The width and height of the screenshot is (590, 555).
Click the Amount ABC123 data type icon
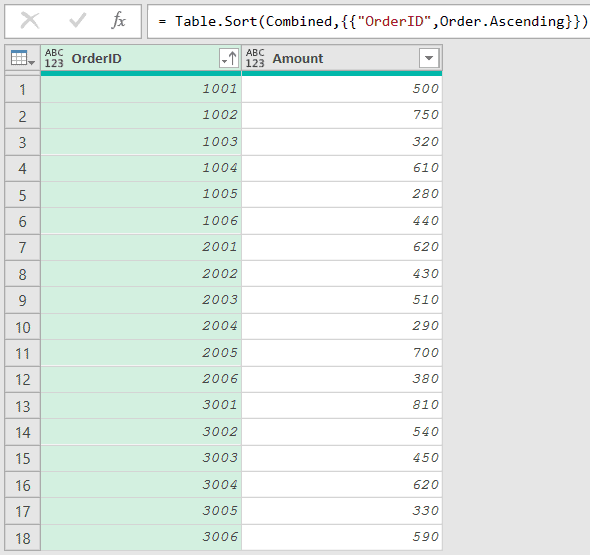pyautogui.click(x=255, y=58)
